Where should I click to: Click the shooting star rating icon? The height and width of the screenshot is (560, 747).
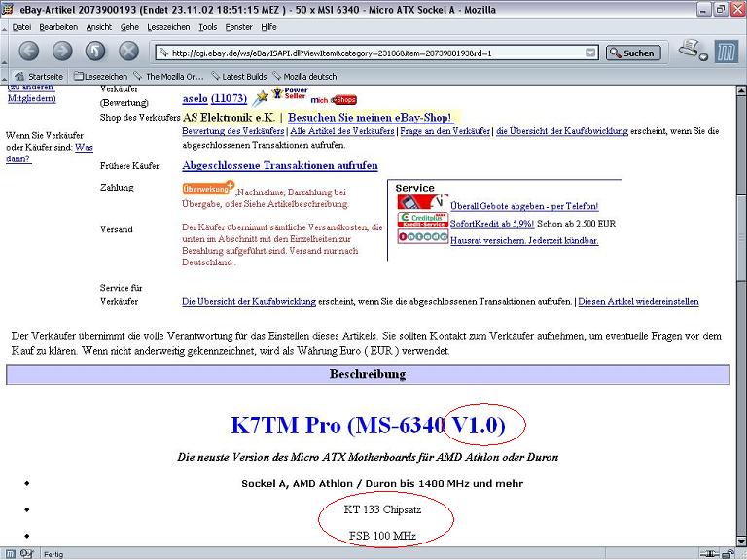pos(260,97)
